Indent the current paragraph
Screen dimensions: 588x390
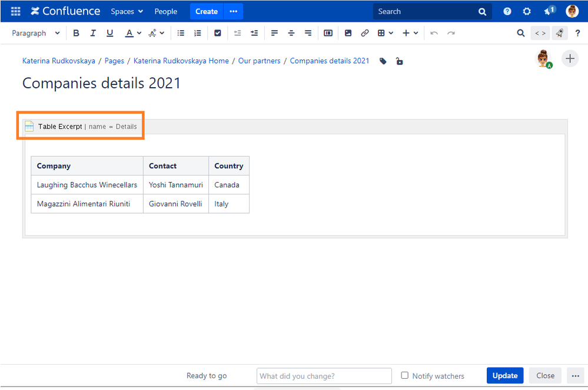click(254, 33)
